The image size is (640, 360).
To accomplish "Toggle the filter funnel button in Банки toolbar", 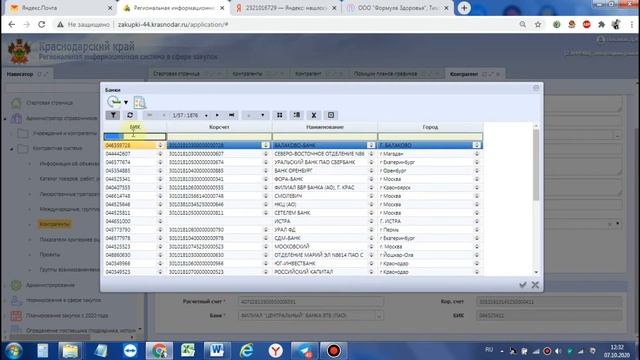I will [x=113, y=115].
